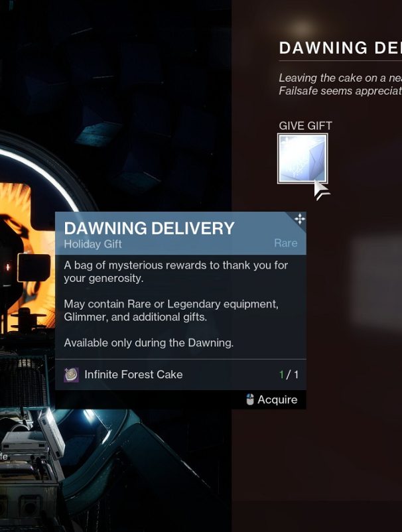This screenshot has height=532, width=402.
Task: Click the Infinite Forest Cake icon
Action: point(71,375)
